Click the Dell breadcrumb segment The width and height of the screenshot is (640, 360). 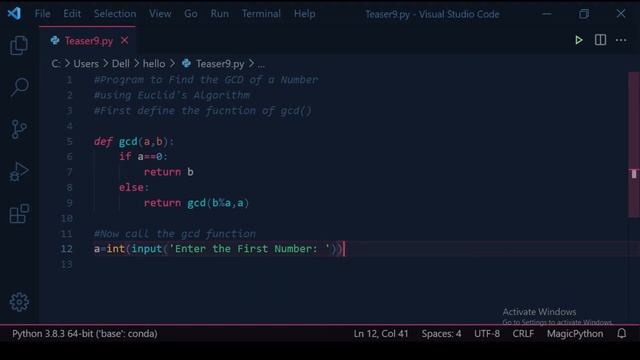120,64
